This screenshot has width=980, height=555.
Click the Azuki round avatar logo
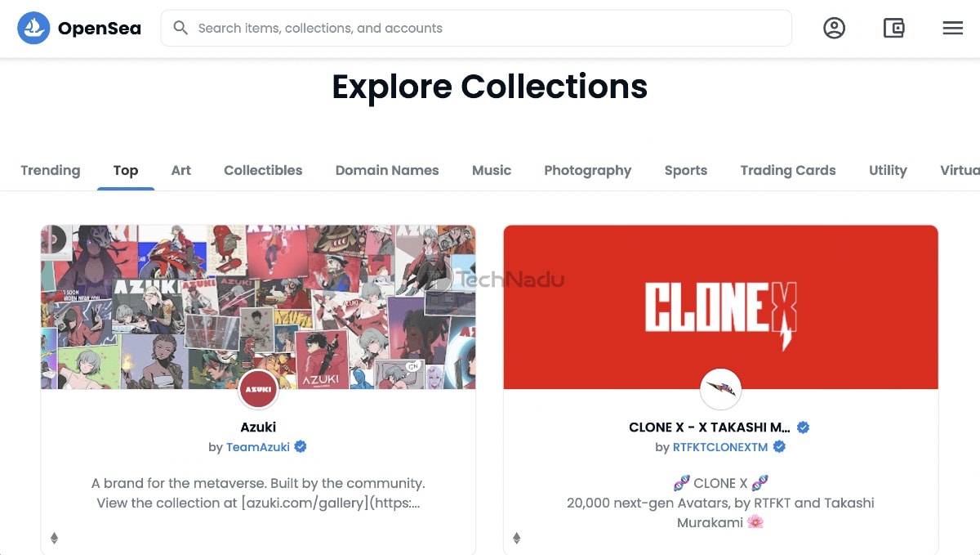[x=258, y=388]
